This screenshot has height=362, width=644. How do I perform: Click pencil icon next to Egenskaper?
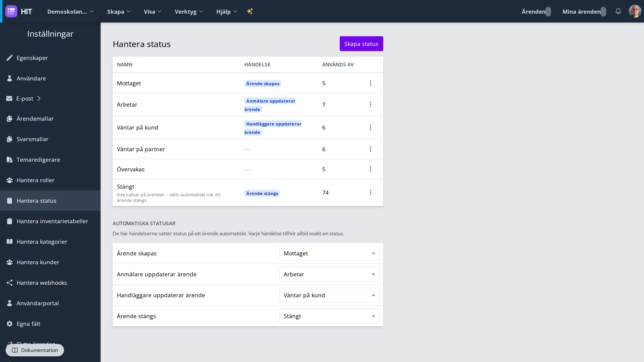coord(9,58)
